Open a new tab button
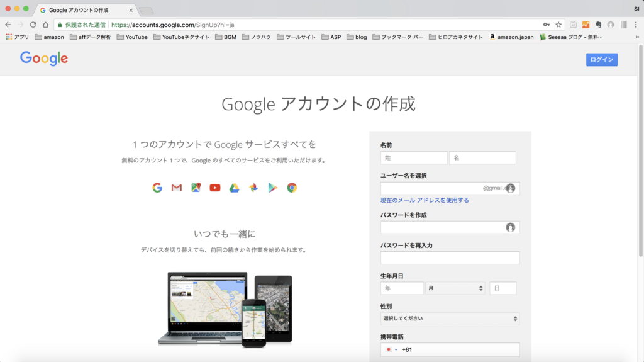This screenshot has height=362, width=644. [146, 11]
